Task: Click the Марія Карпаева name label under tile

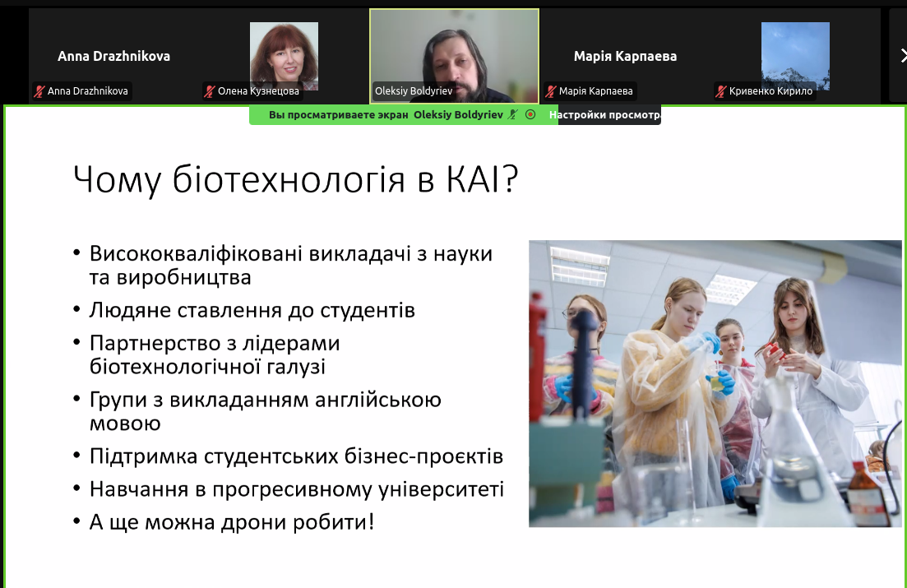Action: (596, 90)
